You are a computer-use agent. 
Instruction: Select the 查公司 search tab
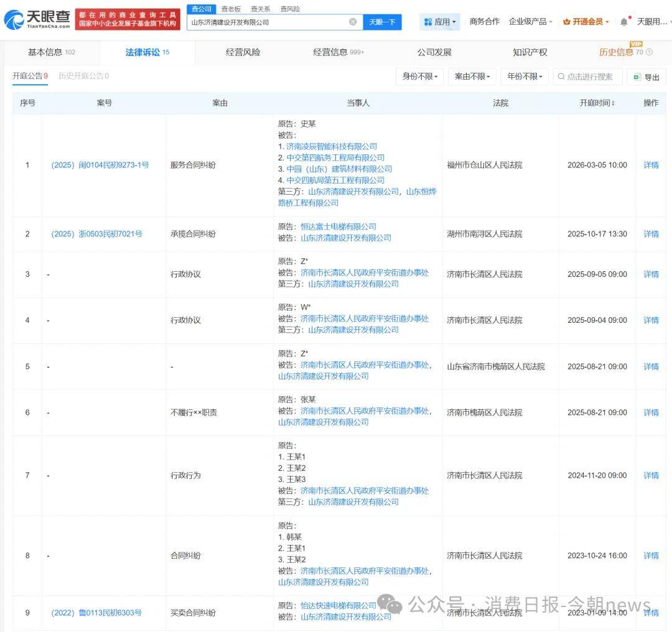click(x=202, y=9)
